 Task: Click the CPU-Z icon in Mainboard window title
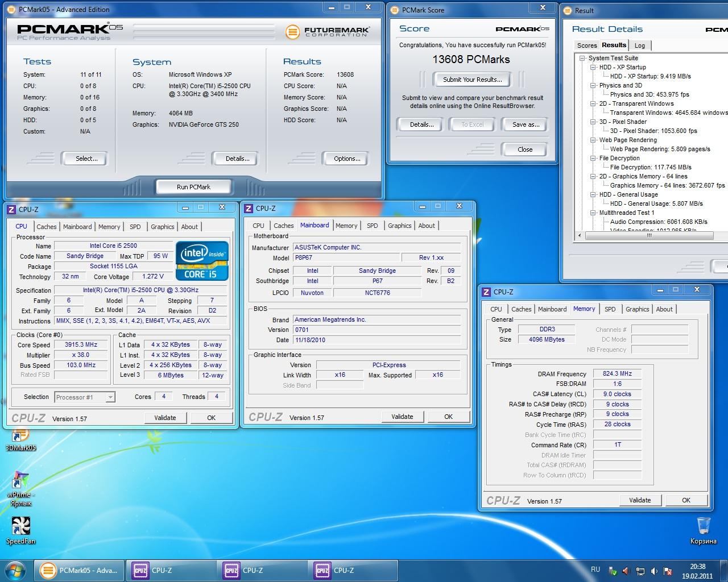pyautogui.click(x=249, y=209)
